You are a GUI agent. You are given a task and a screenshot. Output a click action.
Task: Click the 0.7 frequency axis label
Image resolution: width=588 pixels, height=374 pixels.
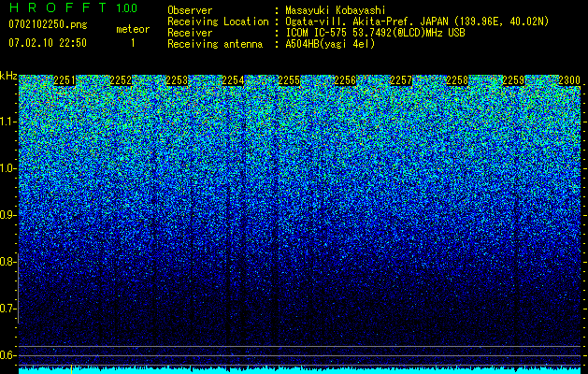pos(7,309)
